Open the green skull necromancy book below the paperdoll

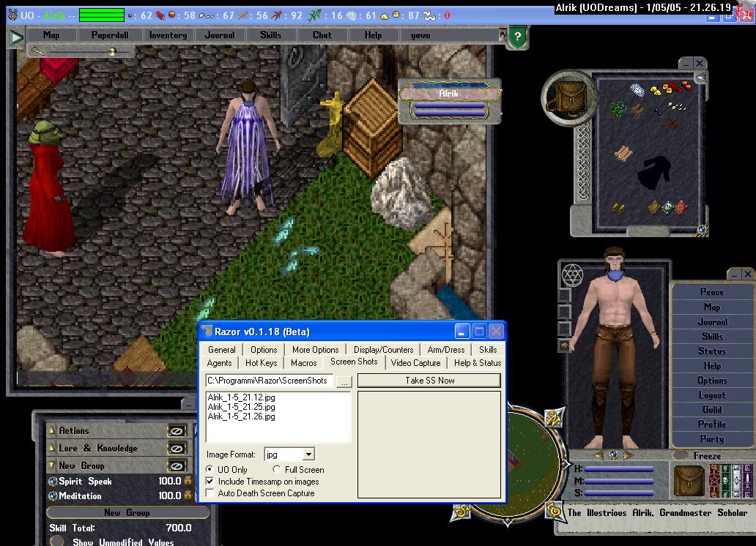pyautogui.click(x=724, y=481)
